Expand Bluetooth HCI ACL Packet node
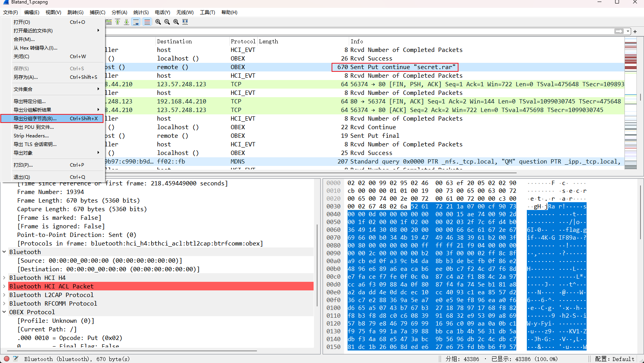The width and height of the screenshot is (644, 363). point(4,286)
